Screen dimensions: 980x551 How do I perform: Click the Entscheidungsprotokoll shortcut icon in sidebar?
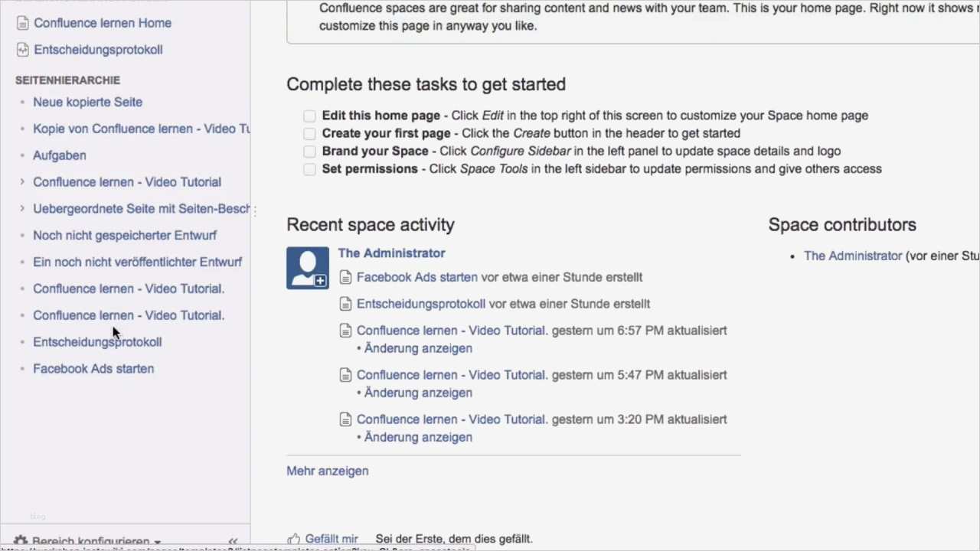click(22, 50)
